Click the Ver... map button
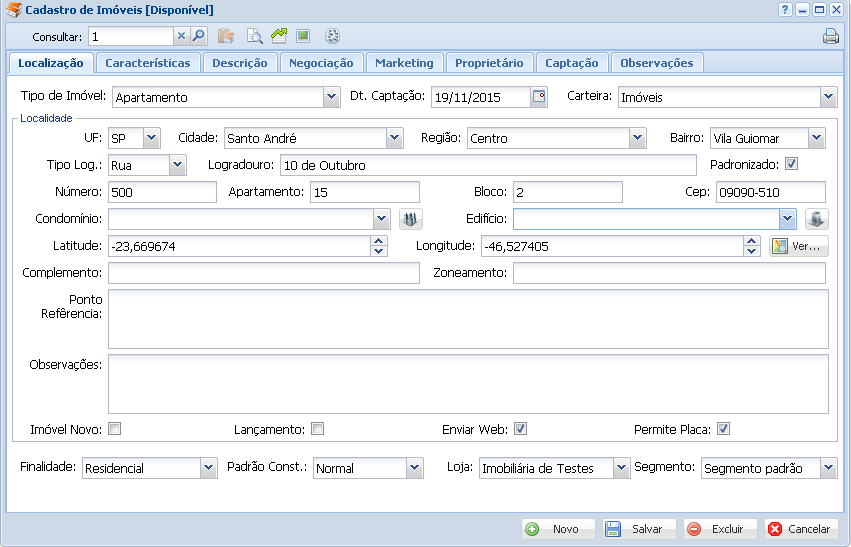851x547 pixels. (x=798, y=246)
